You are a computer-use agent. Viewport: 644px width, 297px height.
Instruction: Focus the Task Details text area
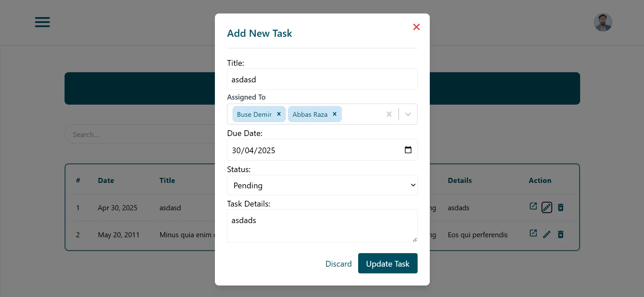click(x=322, y=225)
